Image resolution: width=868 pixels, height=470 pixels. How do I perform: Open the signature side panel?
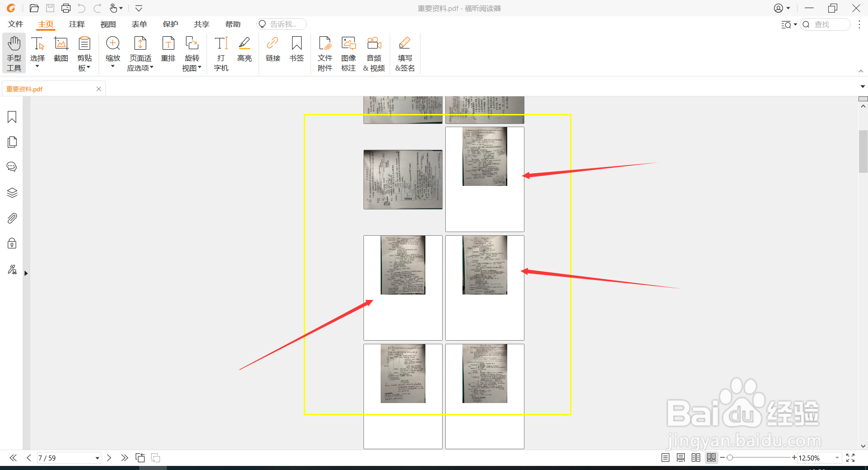point(12,270)
